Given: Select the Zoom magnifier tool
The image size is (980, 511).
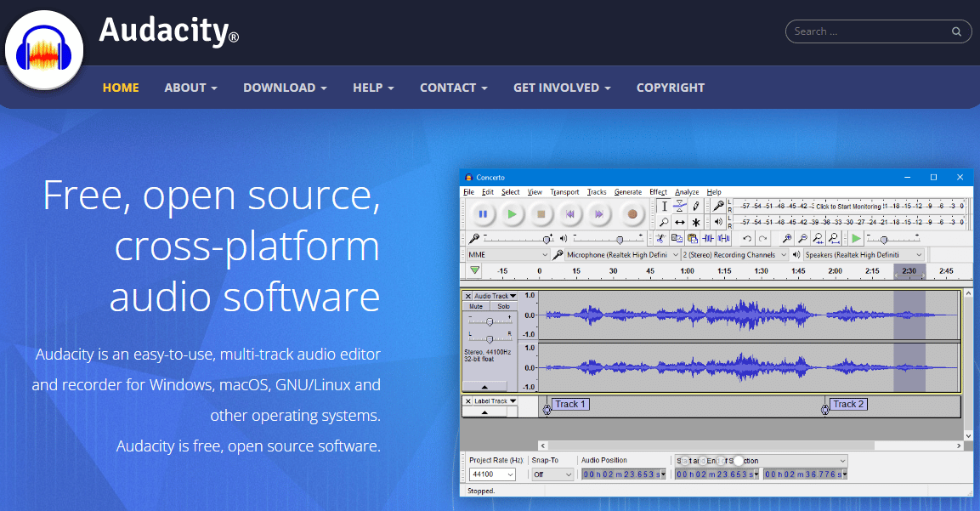Looking at the screenshot, I should pyautogui.click(x=664, y=222).
